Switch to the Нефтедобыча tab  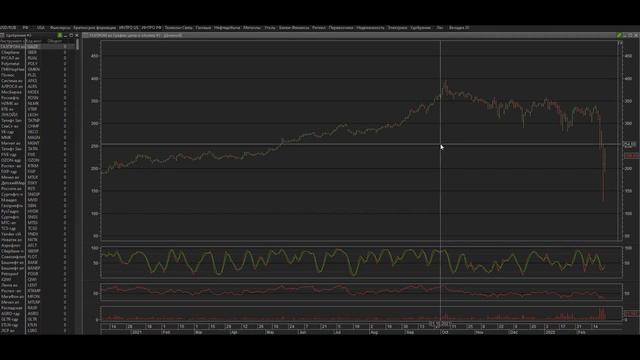coord(227,28)
